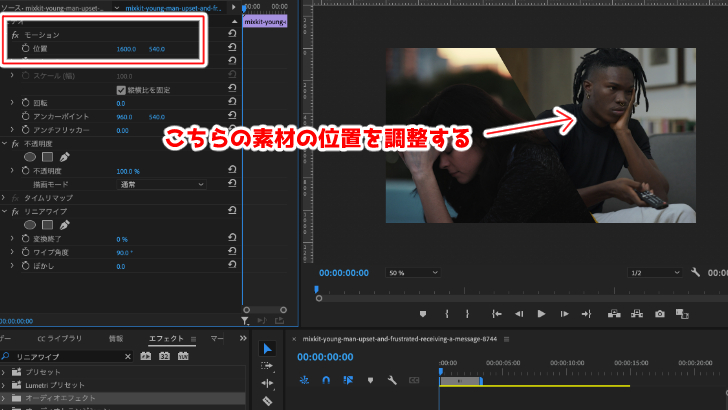Reset the ワイプ角度 parameter
Viewport: 728px width, 410px height.
(232, 251)
